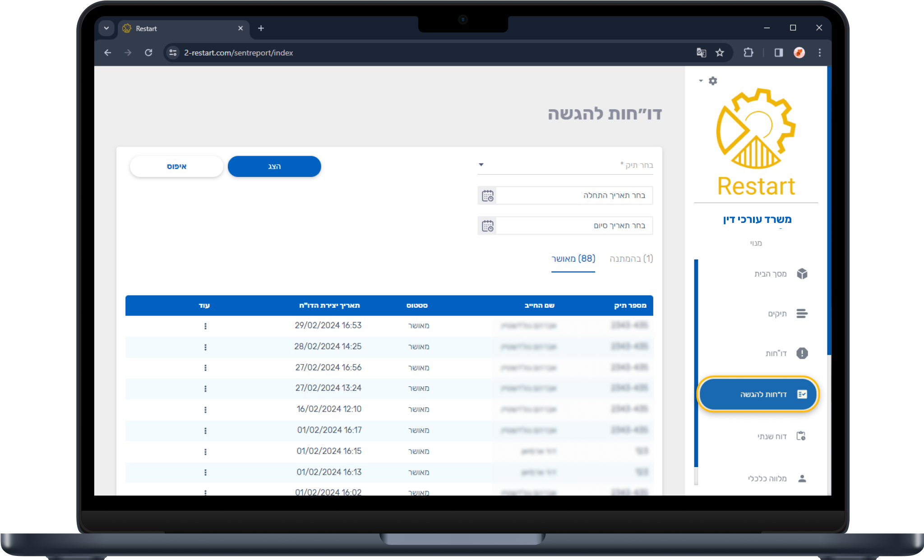This screenshot has height=560, width=924.
Task: Click the browser back arrow
Action: point(108,53)
